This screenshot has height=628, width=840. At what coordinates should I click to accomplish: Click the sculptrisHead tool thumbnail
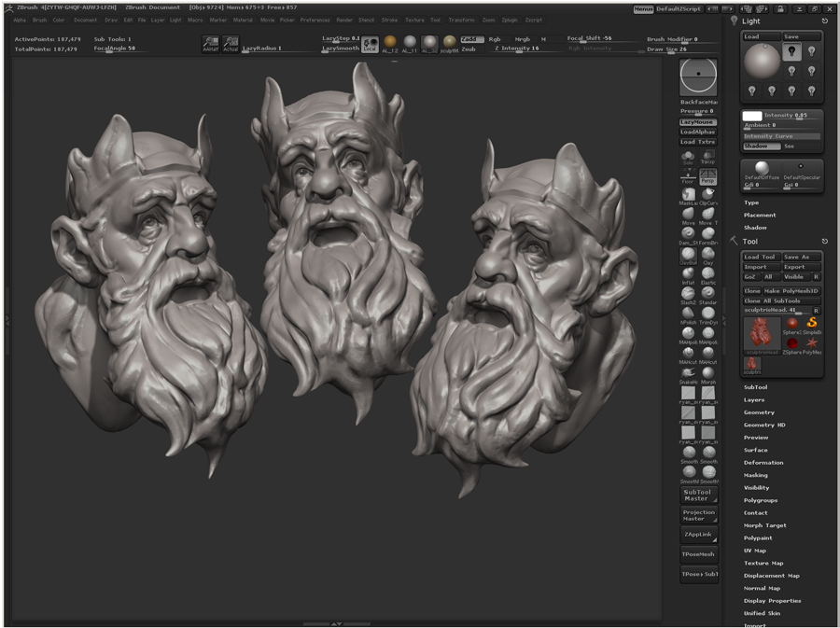point(762,334)
